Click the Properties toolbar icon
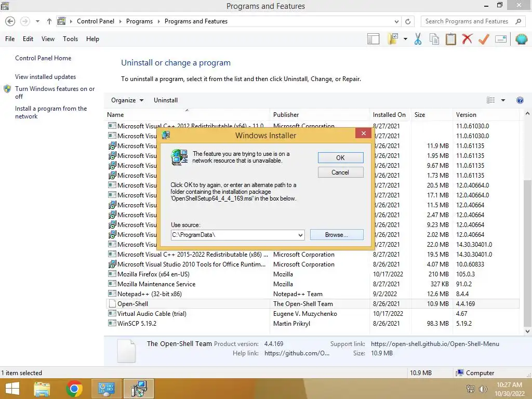This screenshot has height=399, width=532. (501, 39)
